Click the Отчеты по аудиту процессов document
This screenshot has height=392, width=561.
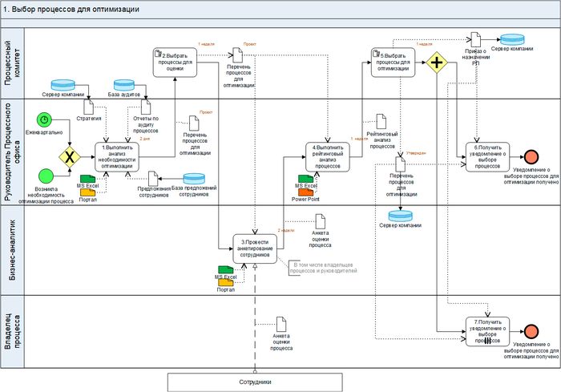click(145, 105)
